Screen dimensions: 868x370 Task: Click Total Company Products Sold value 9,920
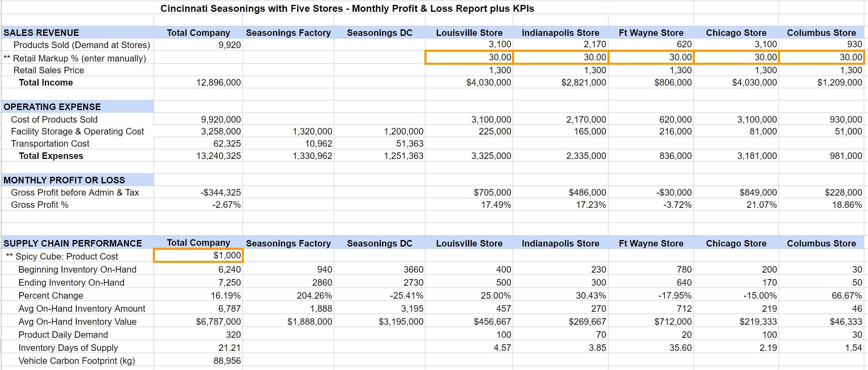(x=230, y=45)
